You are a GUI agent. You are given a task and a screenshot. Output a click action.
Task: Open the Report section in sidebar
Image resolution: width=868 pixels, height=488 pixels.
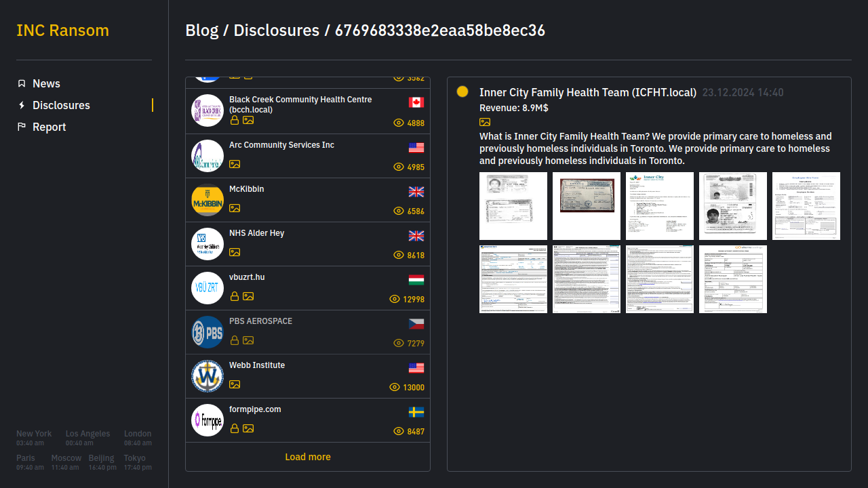point(49,127)
